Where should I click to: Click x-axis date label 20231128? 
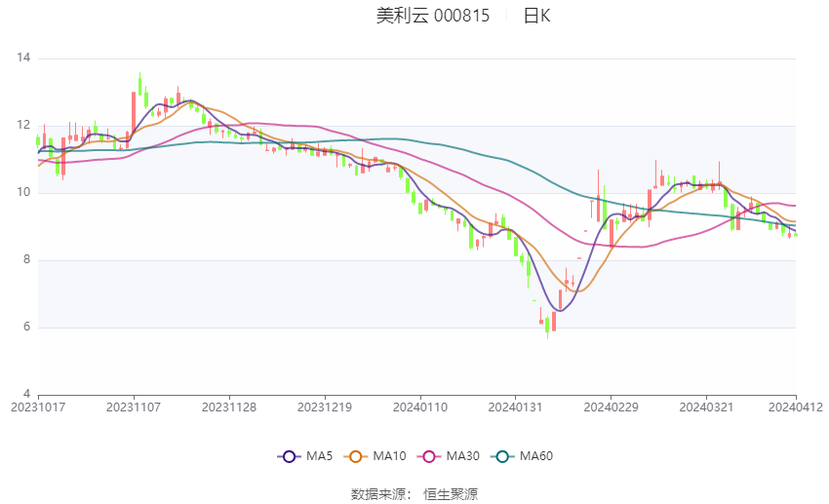click(x=229, y=407)
